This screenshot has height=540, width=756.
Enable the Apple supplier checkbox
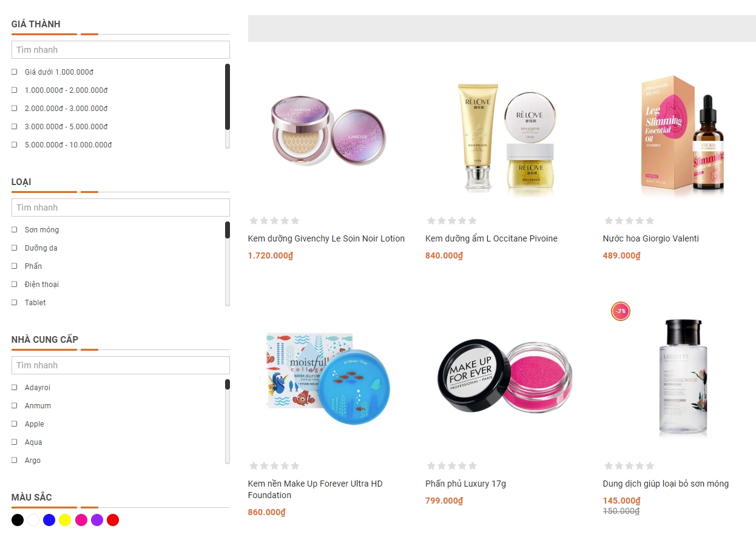coord(15,424)
